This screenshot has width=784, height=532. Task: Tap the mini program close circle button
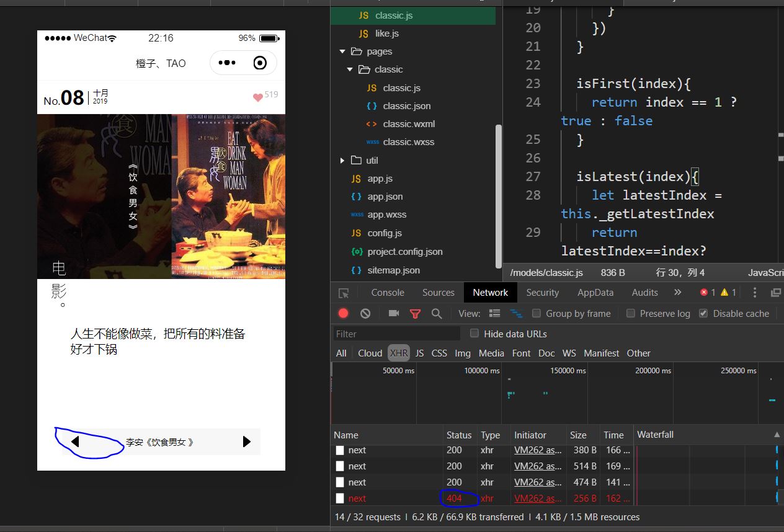[x=261, y=63]
